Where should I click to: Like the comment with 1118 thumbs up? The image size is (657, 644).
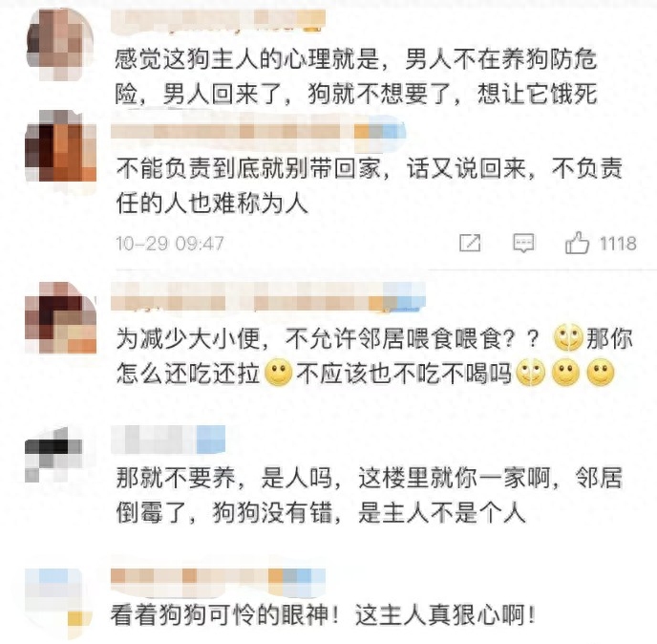(577, 243)
